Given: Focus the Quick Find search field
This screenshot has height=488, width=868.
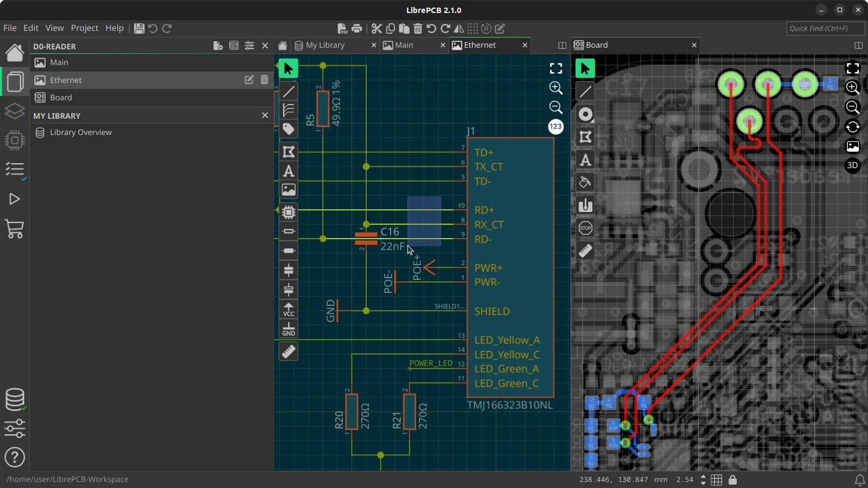Looking at the screenshot, I should (825, 28).
